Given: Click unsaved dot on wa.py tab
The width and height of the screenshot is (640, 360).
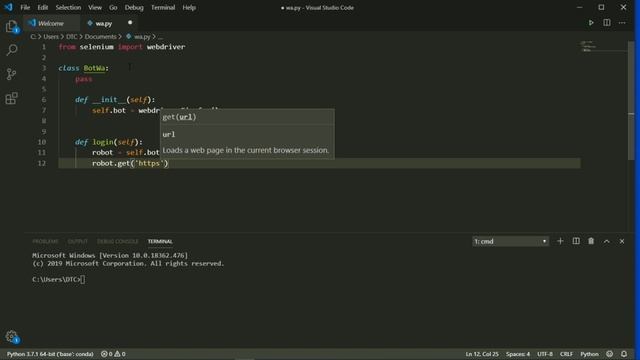Looking at the screenshot, I should [x=130, y=23].
